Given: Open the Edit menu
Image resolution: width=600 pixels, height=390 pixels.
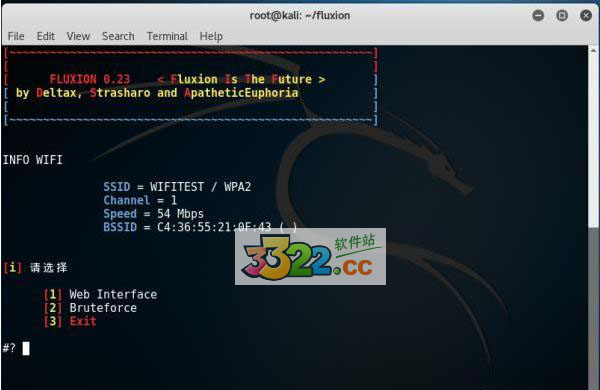Looking at the screenshot, I should (46, 36).
